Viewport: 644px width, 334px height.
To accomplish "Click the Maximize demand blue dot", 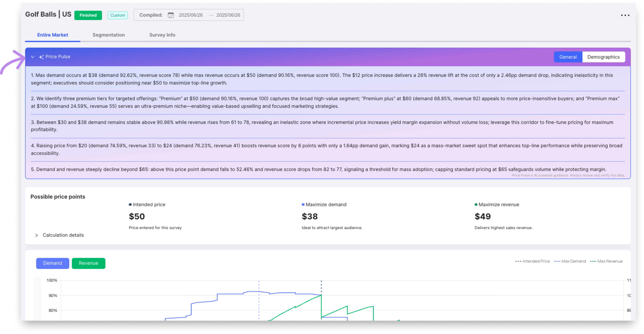I will click(x=303, y=204).
